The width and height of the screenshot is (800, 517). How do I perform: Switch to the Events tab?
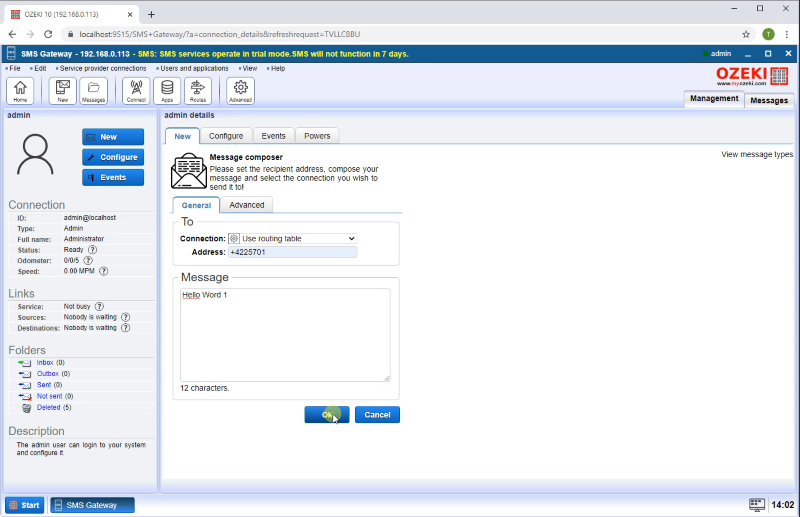(x=273, y=136)
